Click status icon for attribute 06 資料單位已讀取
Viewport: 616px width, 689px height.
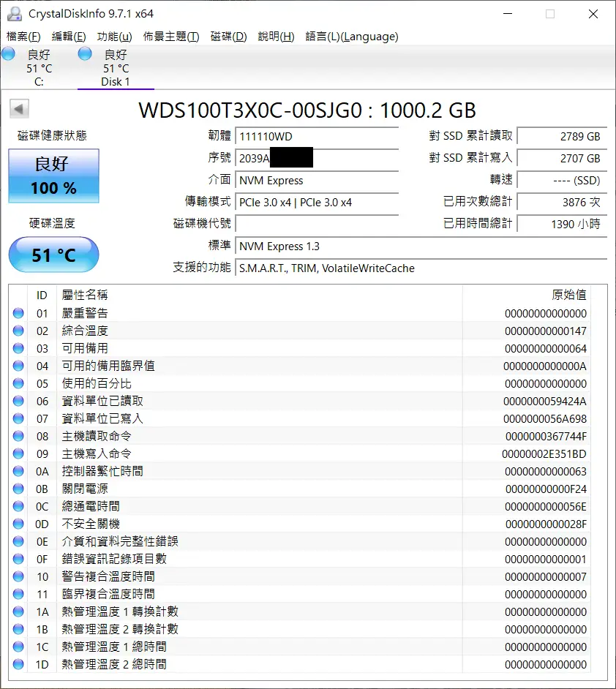18,401
